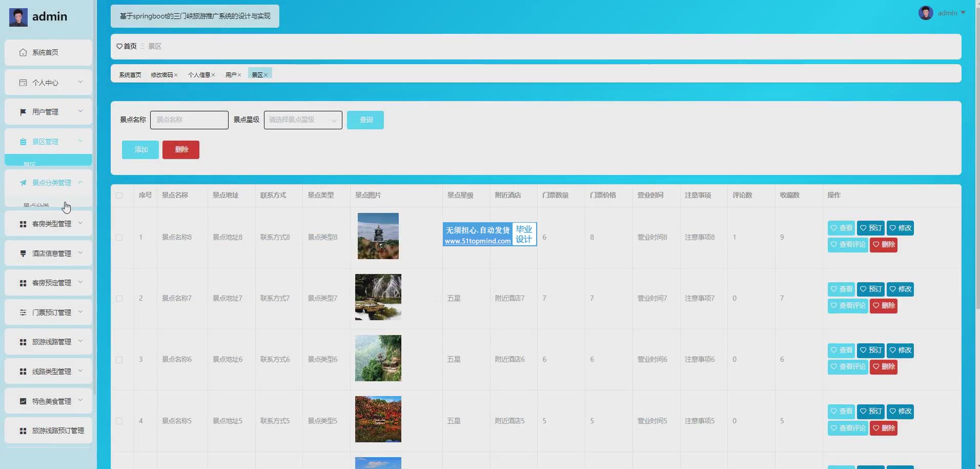Click the 门票预订管理 sliders icon
This screenshot has width=980, height=469.
click(x=23, y=312)
